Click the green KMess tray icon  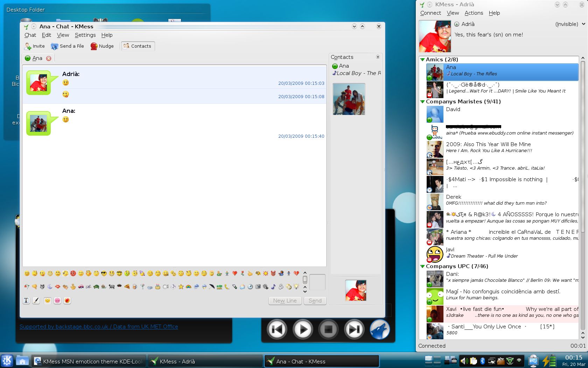[x=510, y=361]
